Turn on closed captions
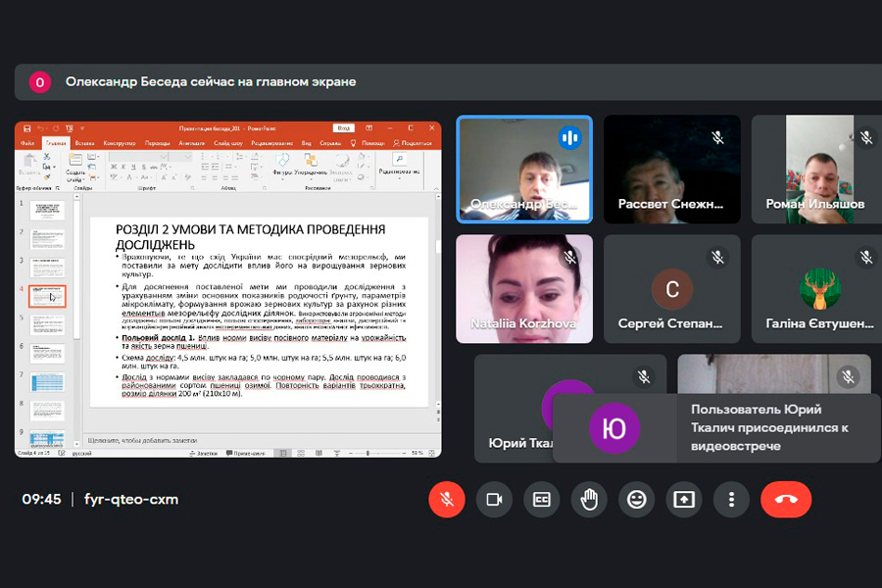 click(x=541, y=500)
